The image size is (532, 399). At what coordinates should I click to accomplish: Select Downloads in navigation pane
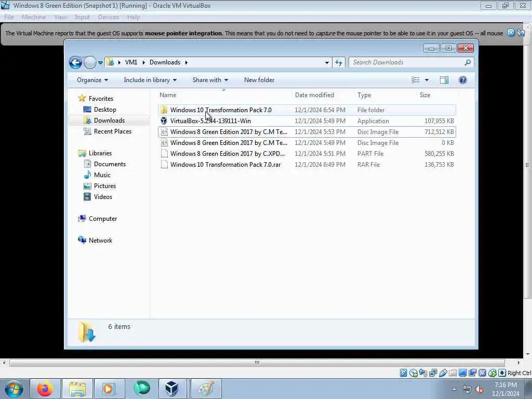click(x=109, y=121)
